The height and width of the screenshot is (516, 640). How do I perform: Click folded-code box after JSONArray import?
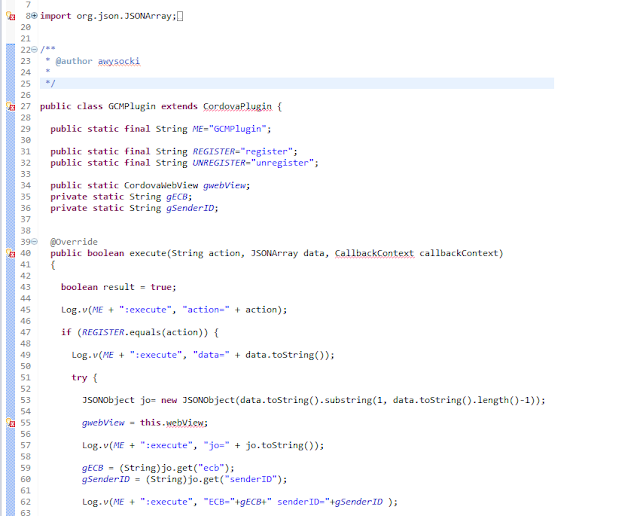(180, 16)
